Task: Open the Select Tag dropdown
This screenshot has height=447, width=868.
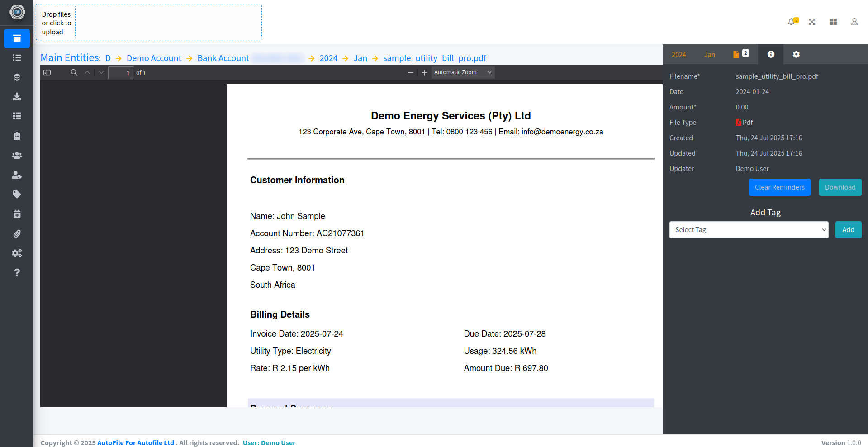Action: tap(749, 230)
